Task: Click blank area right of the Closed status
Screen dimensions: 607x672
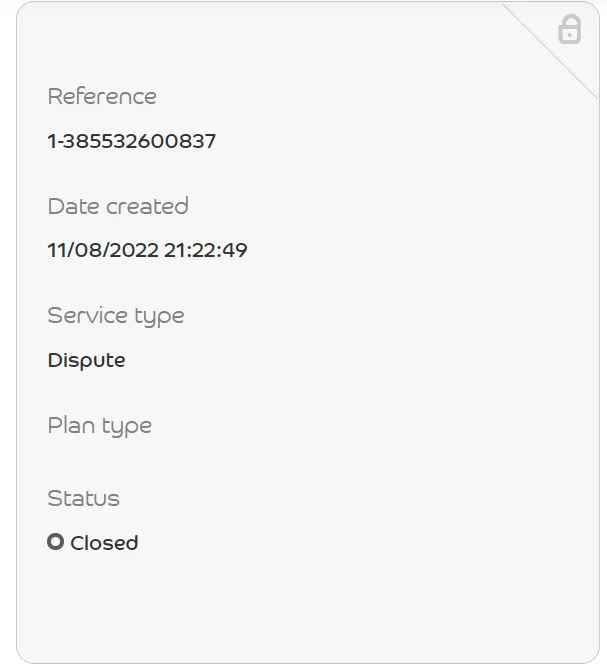Action: pos(350,543)
